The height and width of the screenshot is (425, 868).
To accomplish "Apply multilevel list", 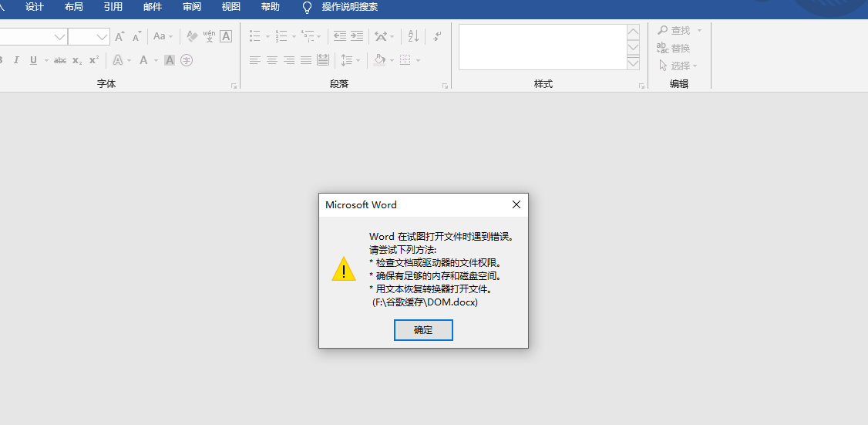I will click(x=308, y=36).
